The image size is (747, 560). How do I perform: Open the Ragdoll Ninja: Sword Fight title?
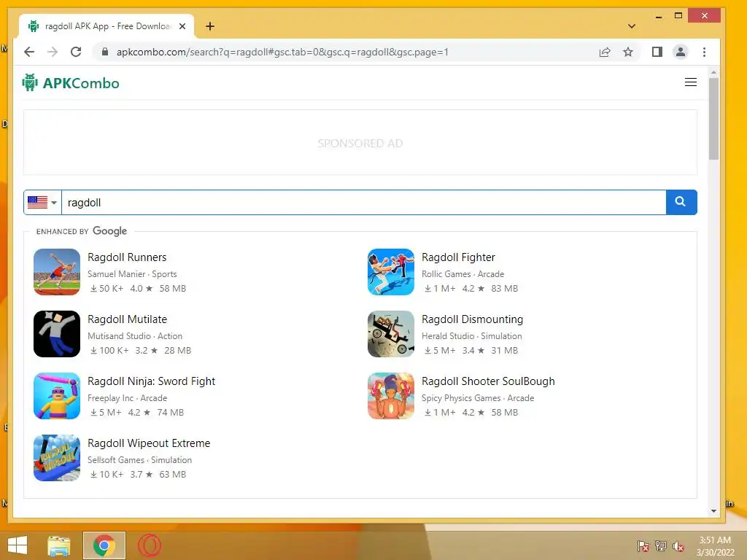152,381
